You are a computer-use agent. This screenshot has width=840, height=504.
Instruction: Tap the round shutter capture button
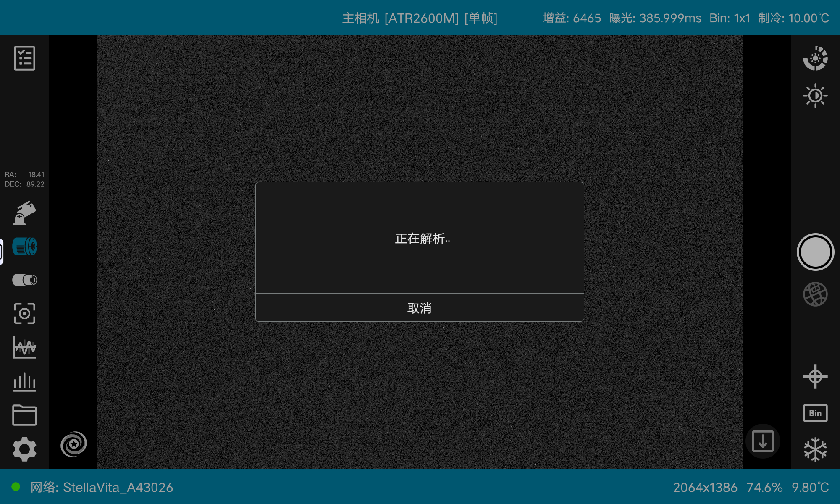pos(815,252)
